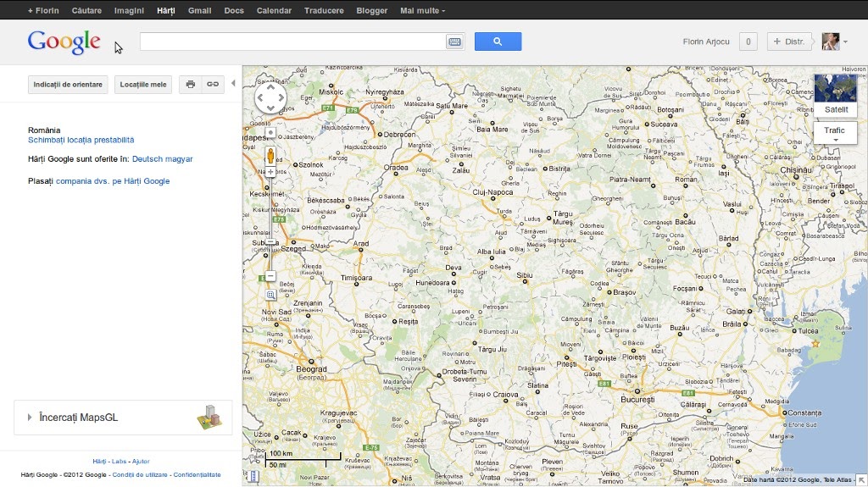Expand the Încercați MapsGL panel
This screenshot has height=487, width=868.
point(123,418)
